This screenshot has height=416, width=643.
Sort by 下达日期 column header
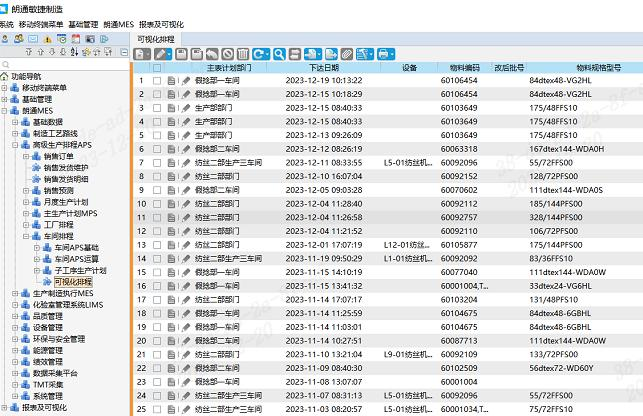(323, 67)
